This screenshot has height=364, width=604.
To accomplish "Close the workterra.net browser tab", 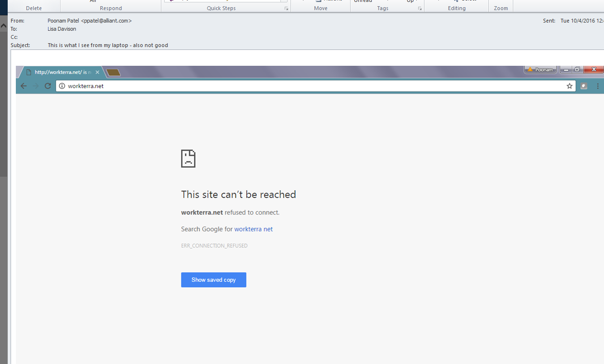I will (97, 72).
